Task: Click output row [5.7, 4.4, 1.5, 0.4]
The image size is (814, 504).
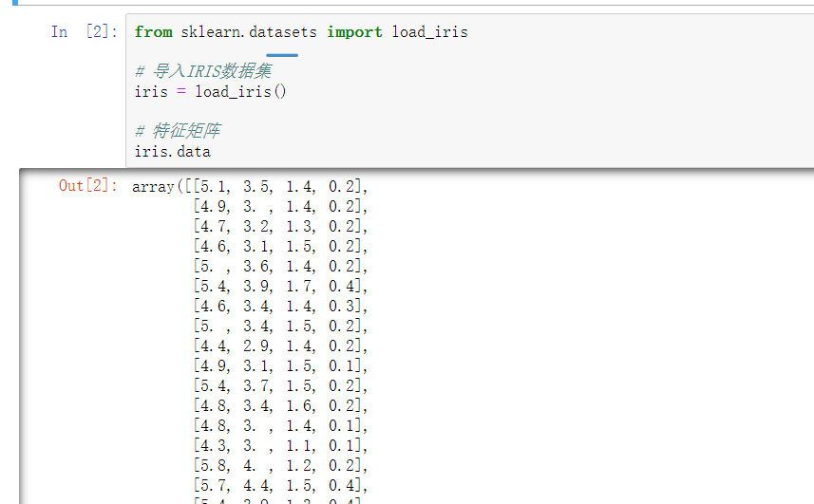Action: coord(280,486)
